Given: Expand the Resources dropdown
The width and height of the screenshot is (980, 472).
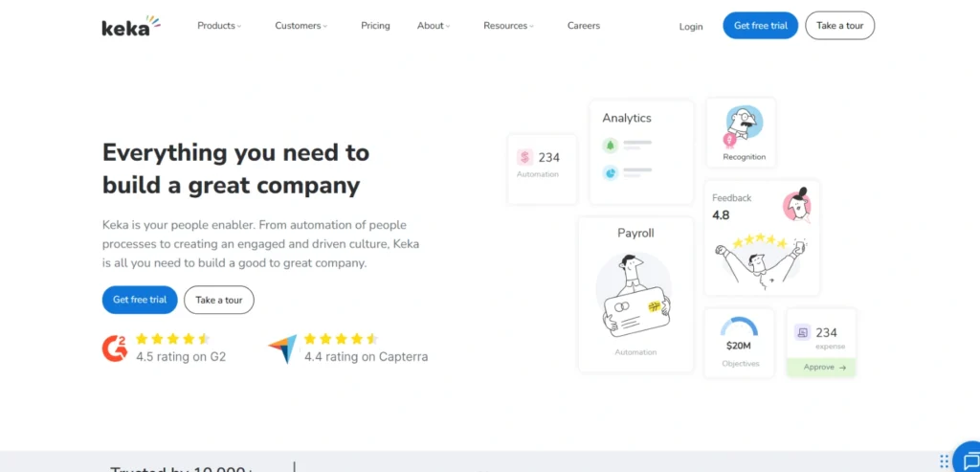Looking at the screenshot, I should click(508, 26).
